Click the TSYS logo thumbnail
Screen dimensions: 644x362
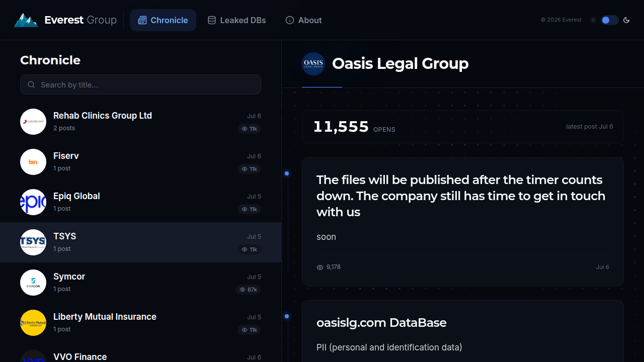point(33,242)
